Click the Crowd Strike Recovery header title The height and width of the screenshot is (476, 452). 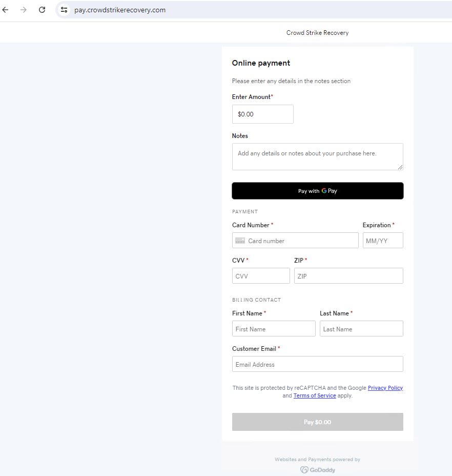pyautogui.click(x=317, y=33)
